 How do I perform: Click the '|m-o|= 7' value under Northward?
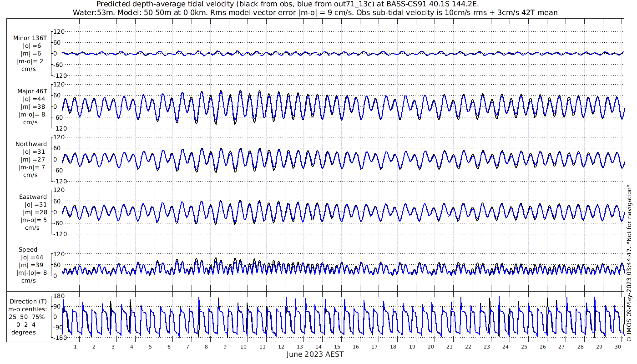tap(32, 167)
